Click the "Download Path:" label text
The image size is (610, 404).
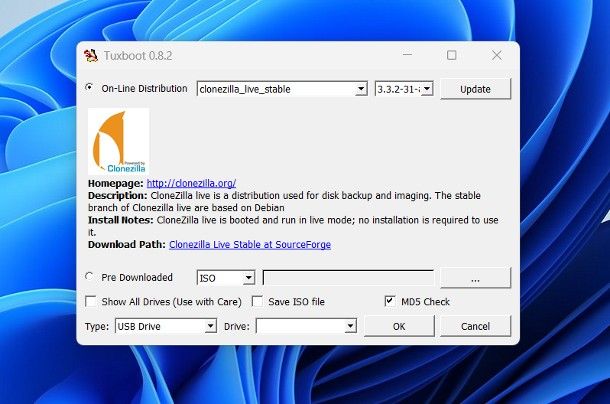(127, 244)
